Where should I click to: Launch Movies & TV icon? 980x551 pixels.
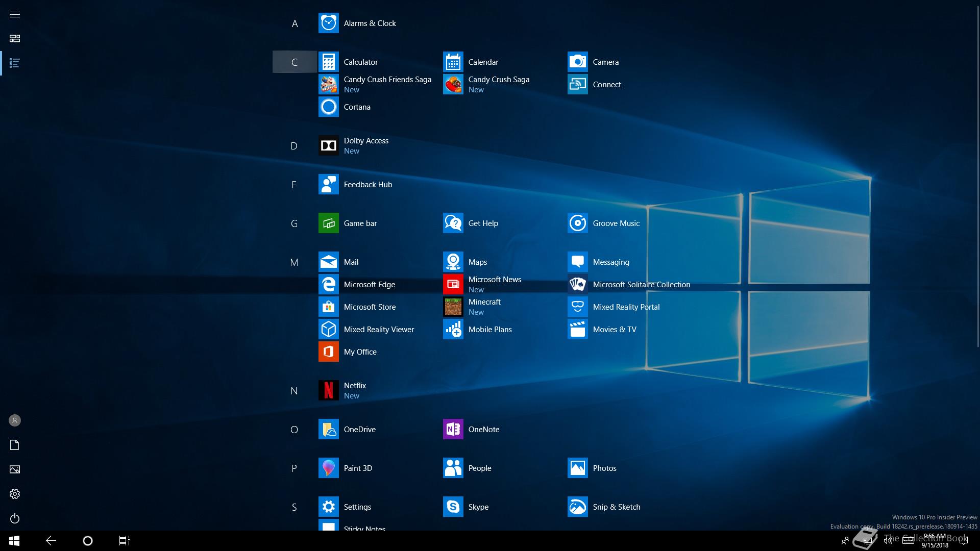pos(577,329)
